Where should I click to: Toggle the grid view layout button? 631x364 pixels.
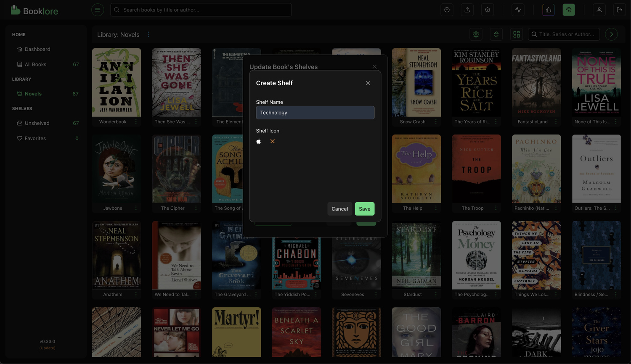[517, 34]
